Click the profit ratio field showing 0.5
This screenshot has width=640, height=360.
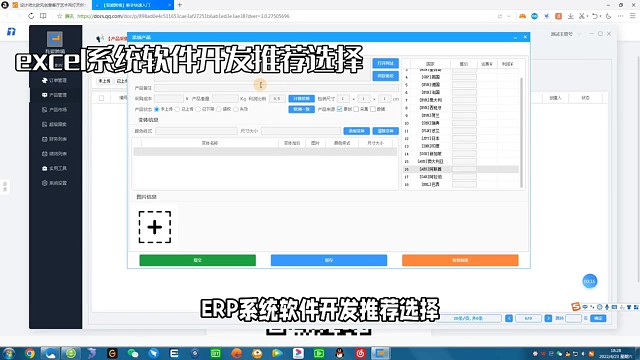click(x=277, y=98)
